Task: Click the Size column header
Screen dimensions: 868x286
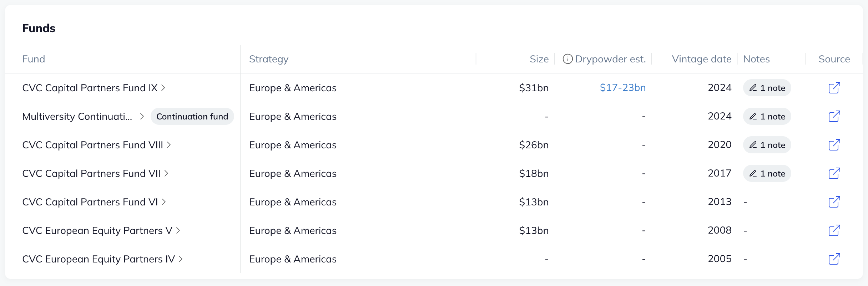Action: tap(539, 59)
